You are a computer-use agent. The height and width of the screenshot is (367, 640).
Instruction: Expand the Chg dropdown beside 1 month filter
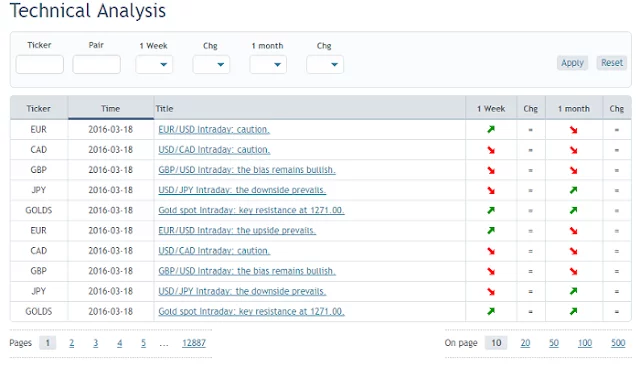point(325,65)
